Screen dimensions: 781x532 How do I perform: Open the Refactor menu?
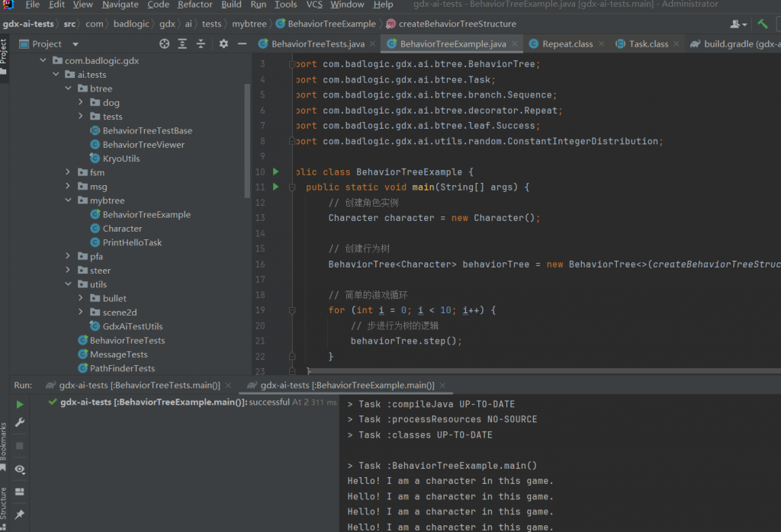tap(194, 5)
